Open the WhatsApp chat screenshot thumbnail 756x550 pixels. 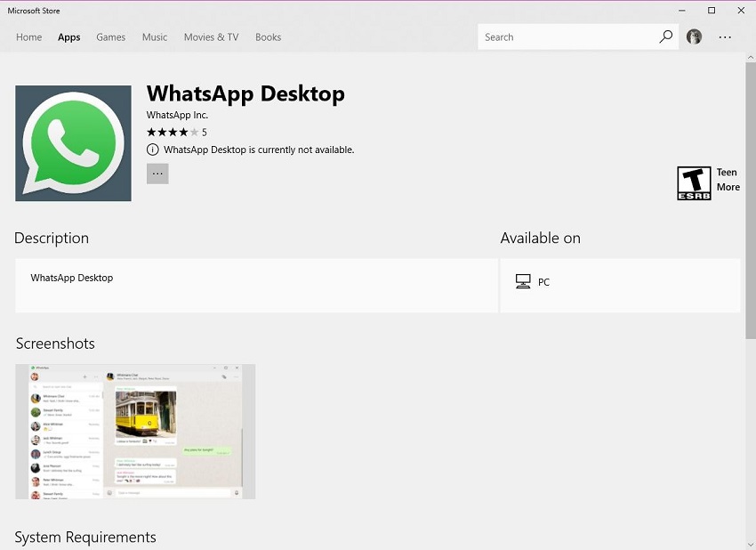tap(135, 432)
